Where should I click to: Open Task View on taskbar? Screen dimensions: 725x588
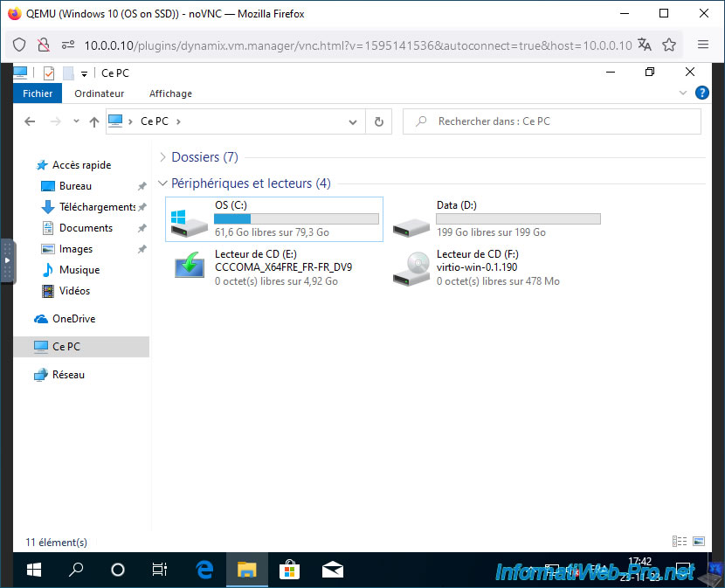160,570
